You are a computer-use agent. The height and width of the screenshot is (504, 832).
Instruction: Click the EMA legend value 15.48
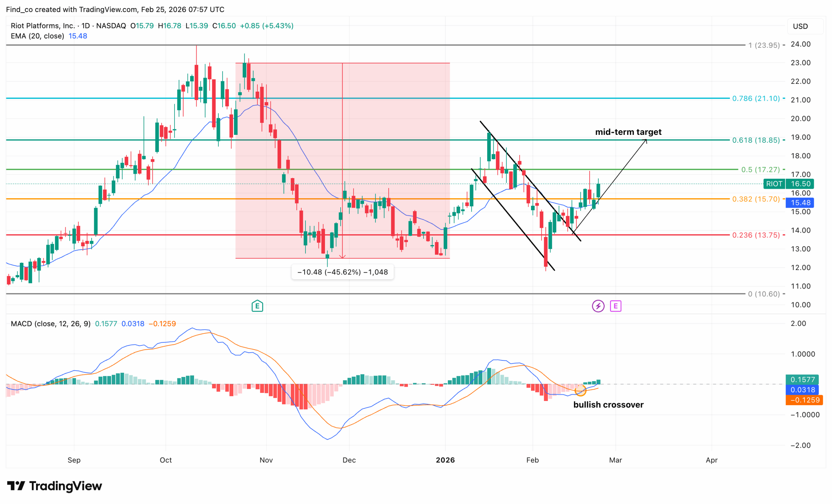(x=78, y=36)
